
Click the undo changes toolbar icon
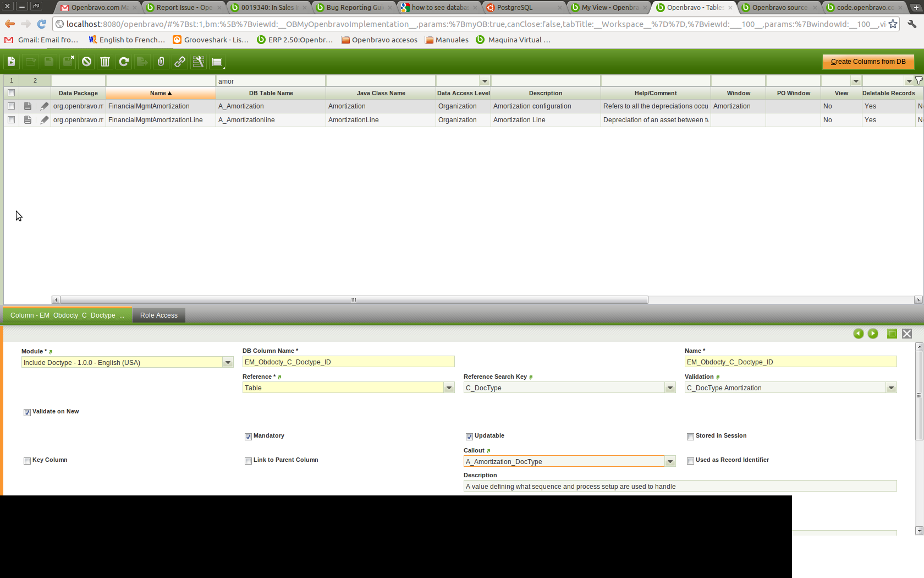point(86,62)
